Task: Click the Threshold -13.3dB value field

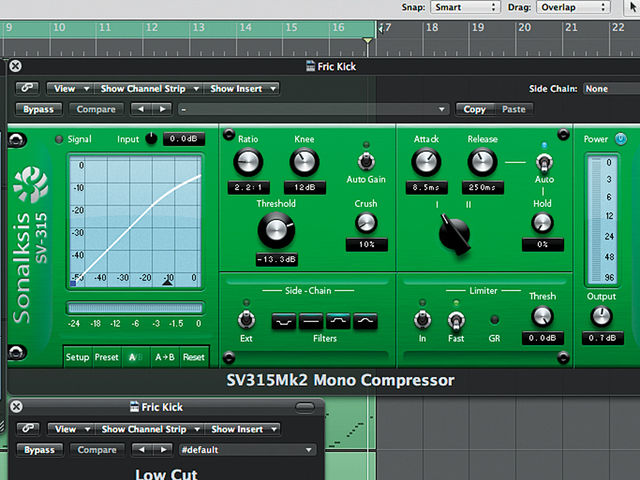Action: (x=277, y=259)
